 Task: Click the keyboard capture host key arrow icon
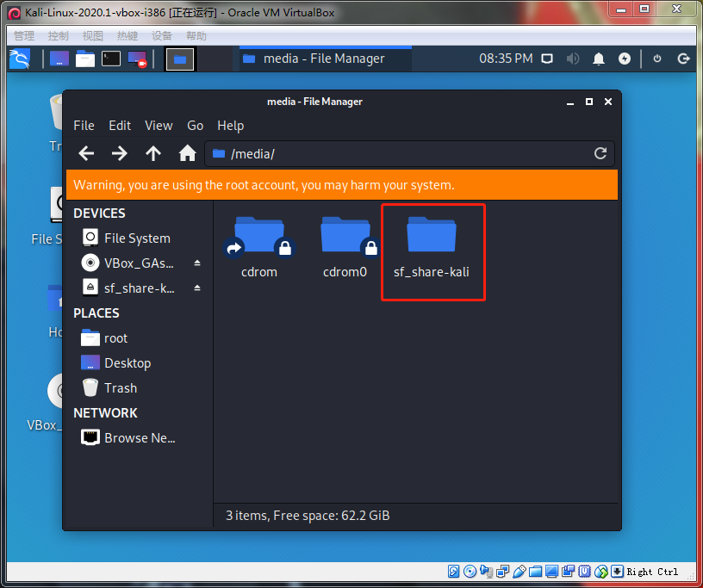(x=618, y=572)
